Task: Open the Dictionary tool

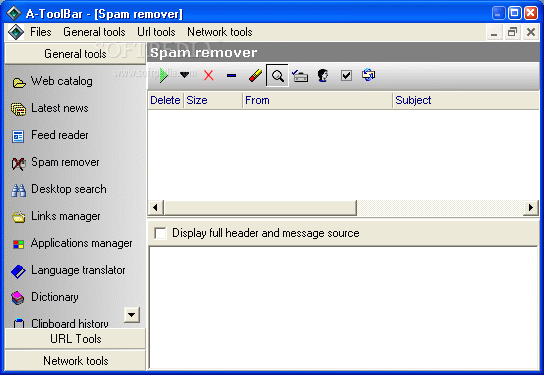Action: 55,297
